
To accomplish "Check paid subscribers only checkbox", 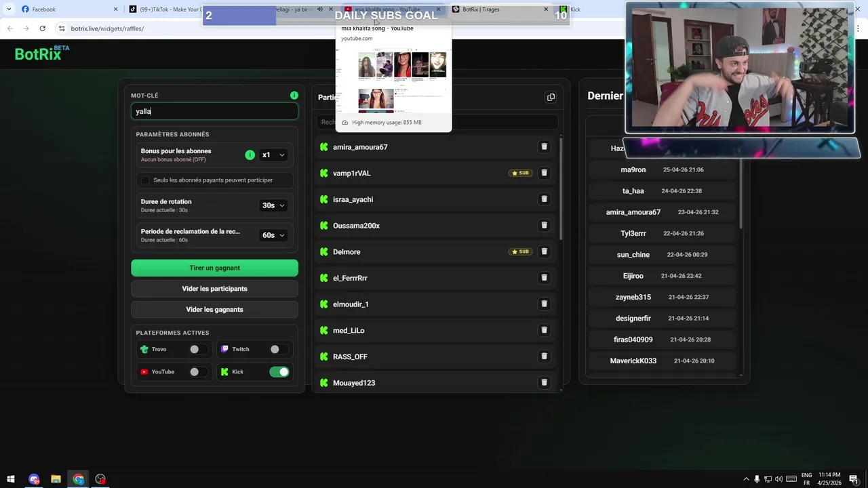I will tap(145, 180).
